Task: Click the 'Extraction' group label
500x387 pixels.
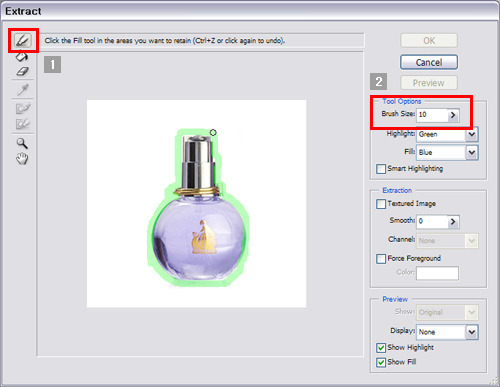Action: coord(397,190)
